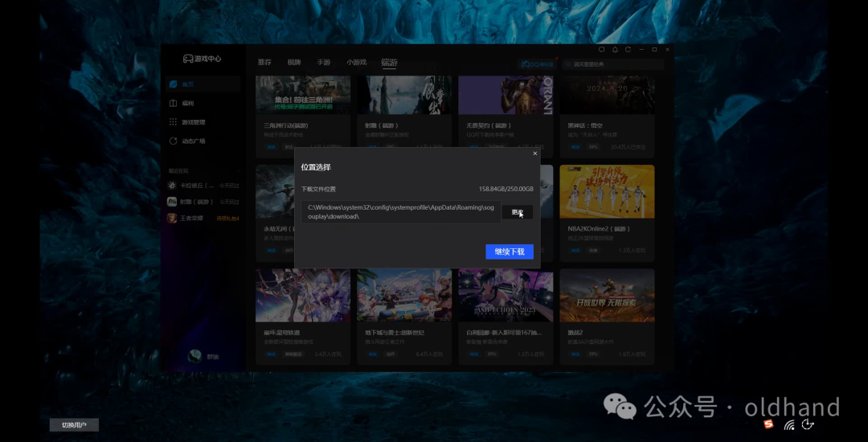This screenshot has width=868, height=442.
Task: Click the 动态广场 circular icon in the sidebar
Action: [x=174, y=141]
